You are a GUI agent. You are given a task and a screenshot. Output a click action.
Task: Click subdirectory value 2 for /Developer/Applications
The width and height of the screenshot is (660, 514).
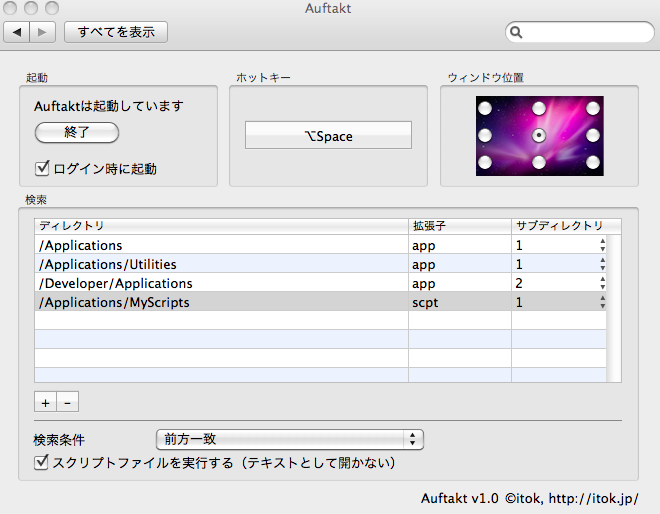519,283
